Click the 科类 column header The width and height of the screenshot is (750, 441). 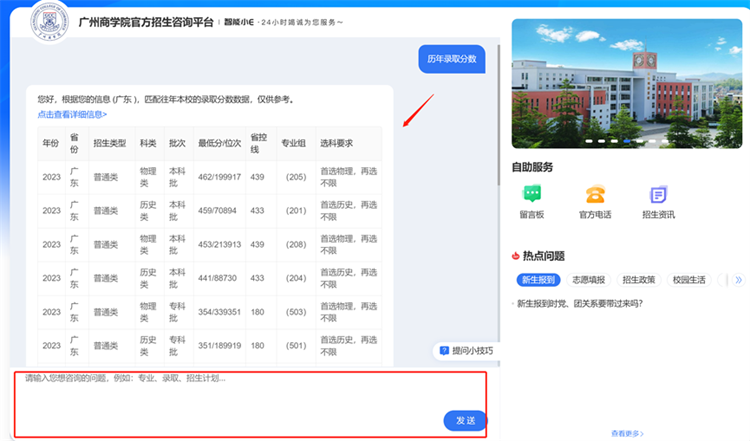click(148, 143)
